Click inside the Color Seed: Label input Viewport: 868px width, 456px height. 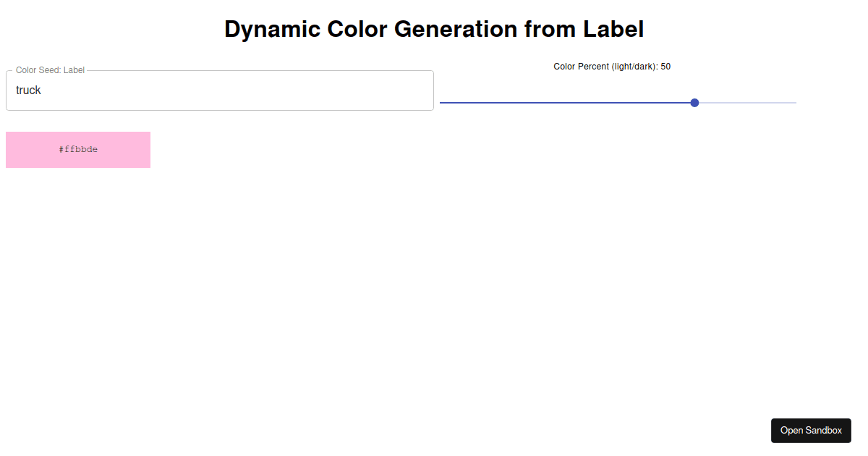[x=217, y=90]
